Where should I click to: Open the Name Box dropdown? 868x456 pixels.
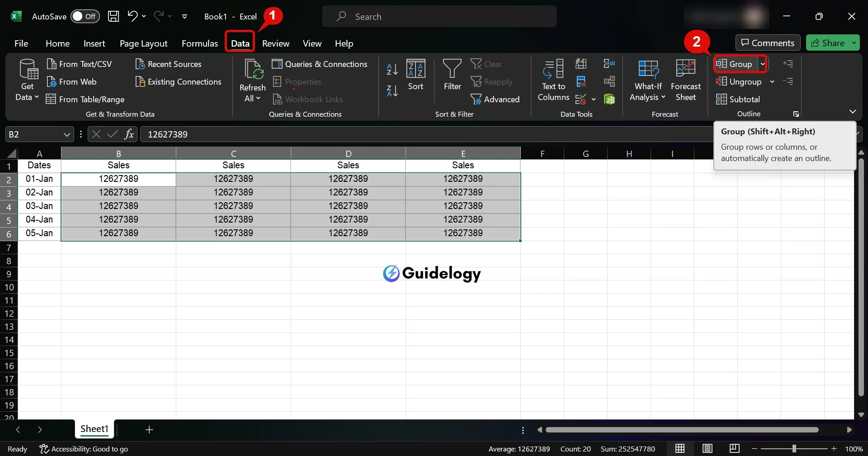[x=67, y=134]
